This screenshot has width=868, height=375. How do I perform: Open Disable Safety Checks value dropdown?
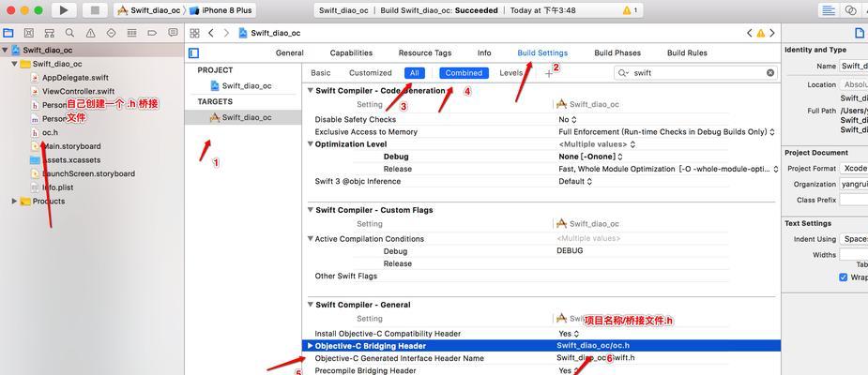tap(568, 119)
